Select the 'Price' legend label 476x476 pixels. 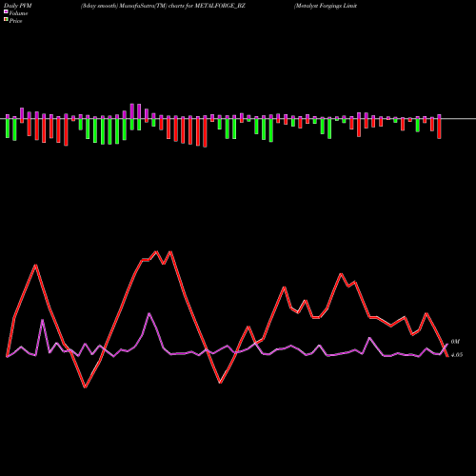coord(15,21)
